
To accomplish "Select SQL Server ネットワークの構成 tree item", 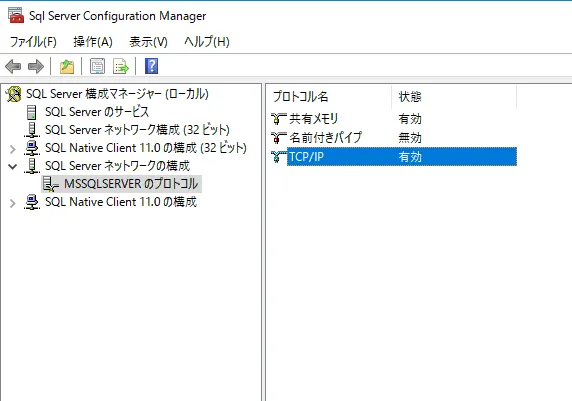I will click(117, 166).
